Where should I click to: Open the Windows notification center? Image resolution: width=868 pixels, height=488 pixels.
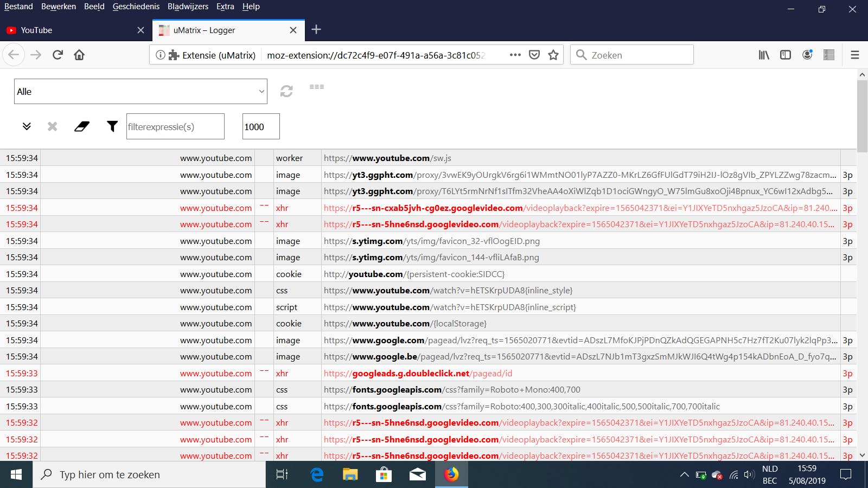pos(846,474)
